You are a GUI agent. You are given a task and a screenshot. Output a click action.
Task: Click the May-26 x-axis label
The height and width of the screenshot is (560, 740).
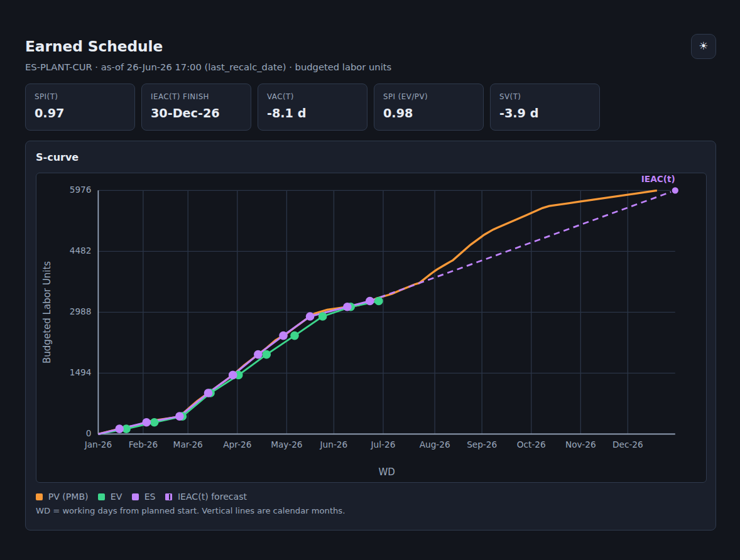click(x=286, y=444)
